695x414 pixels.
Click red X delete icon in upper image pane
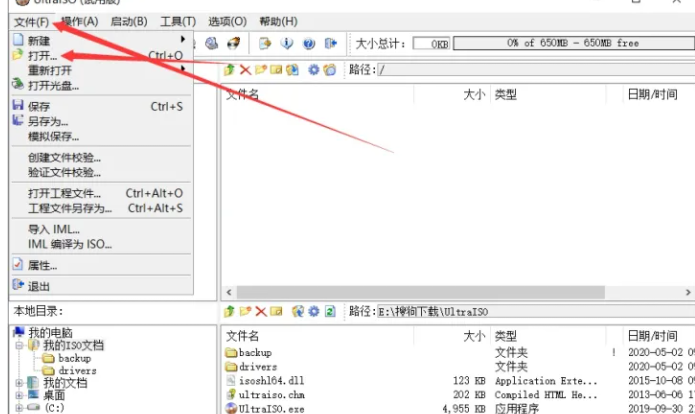[245, 70]
